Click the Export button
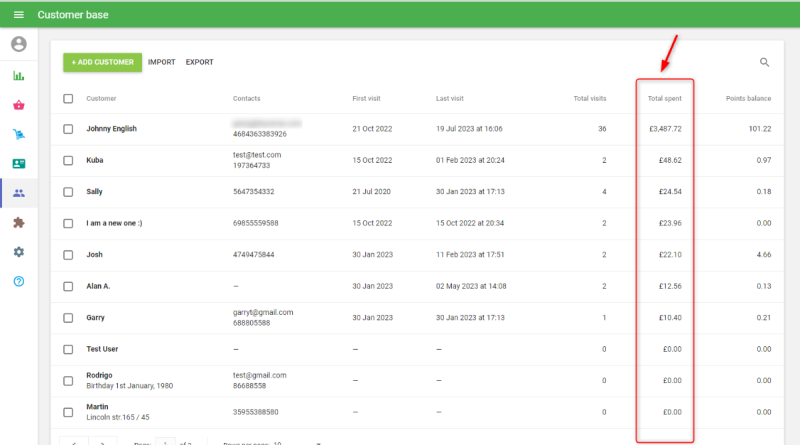This screenshot has height=445, width=800. coord(199,62)
